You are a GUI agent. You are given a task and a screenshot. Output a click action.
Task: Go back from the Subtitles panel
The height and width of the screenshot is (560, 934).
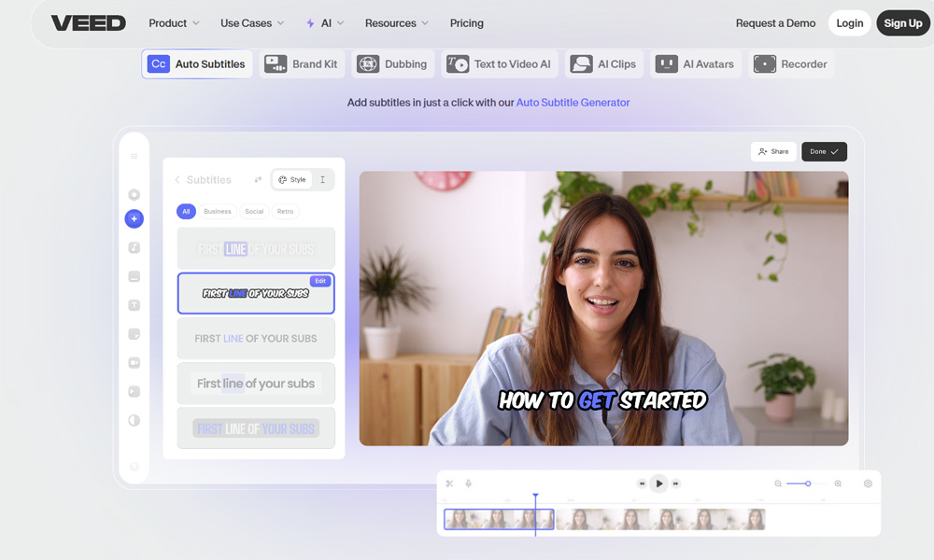coord(177,180)
